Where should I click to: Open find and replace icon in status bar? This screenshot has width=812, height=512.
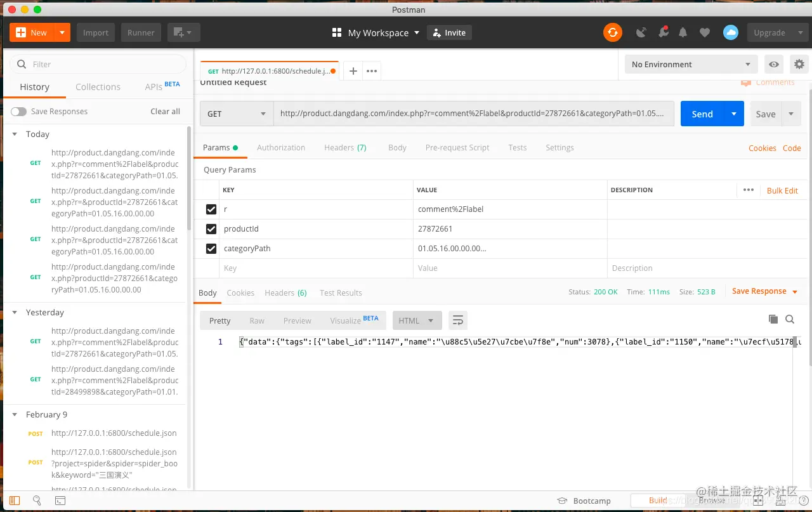(37, 501)
